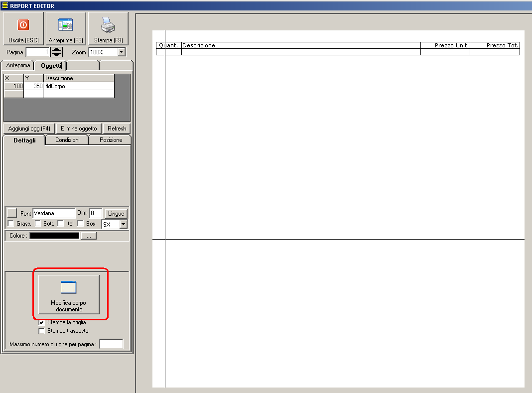
Task: Uncheck Stampa la griglia checkbox
Action: 41,322
